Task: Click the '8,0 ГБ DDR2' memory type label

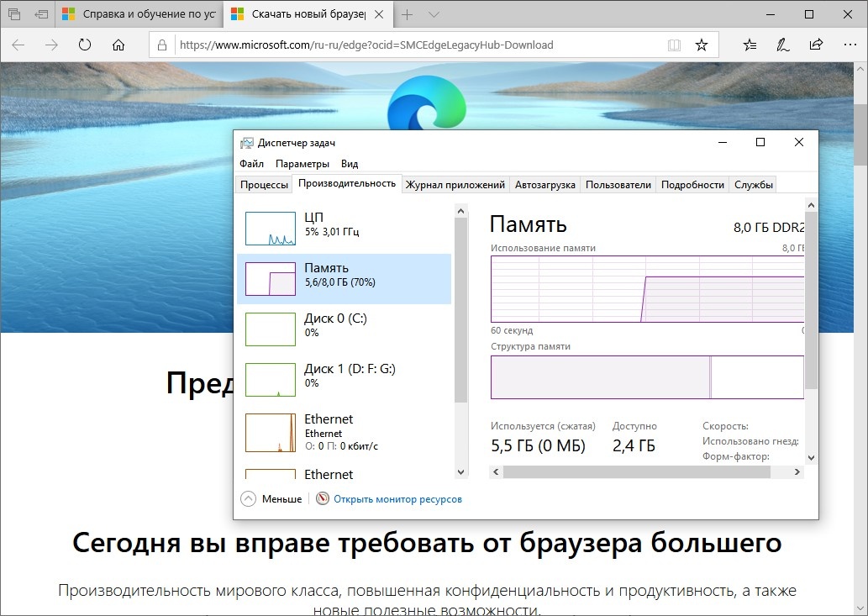Action: pos(768,228)
